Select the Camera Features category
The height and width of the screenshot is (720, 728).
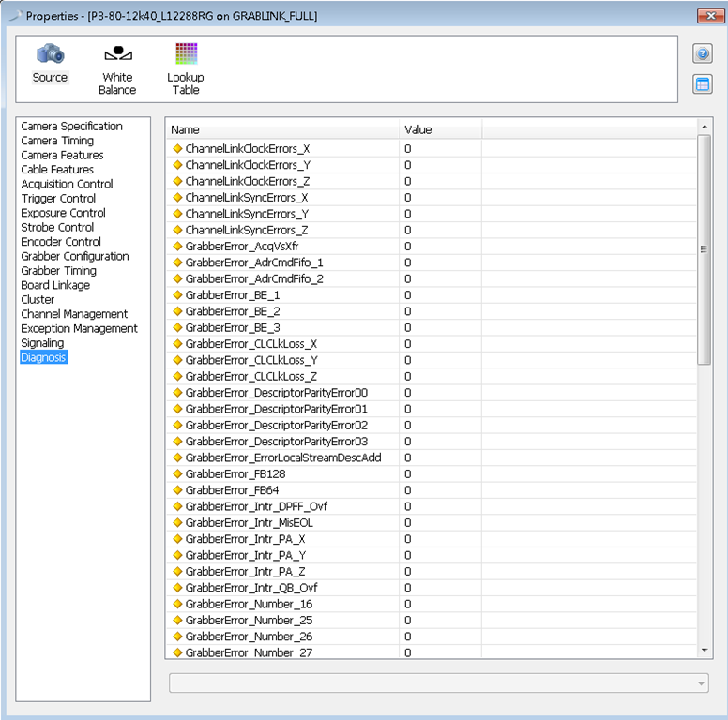[x=62, y=155]
